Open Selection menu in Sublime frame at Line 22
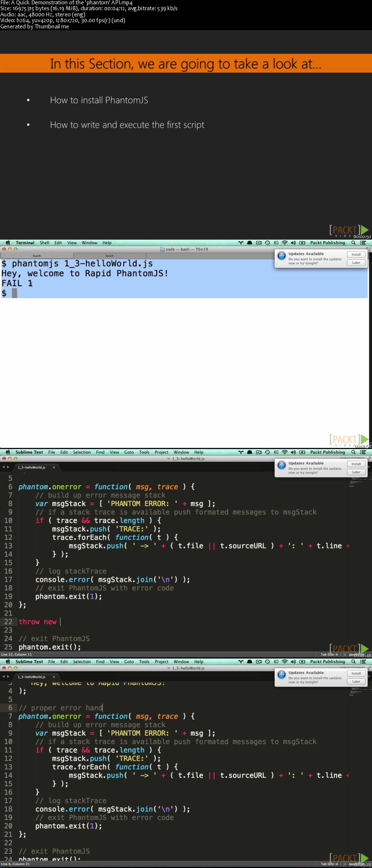 click(x=82, y=452)
